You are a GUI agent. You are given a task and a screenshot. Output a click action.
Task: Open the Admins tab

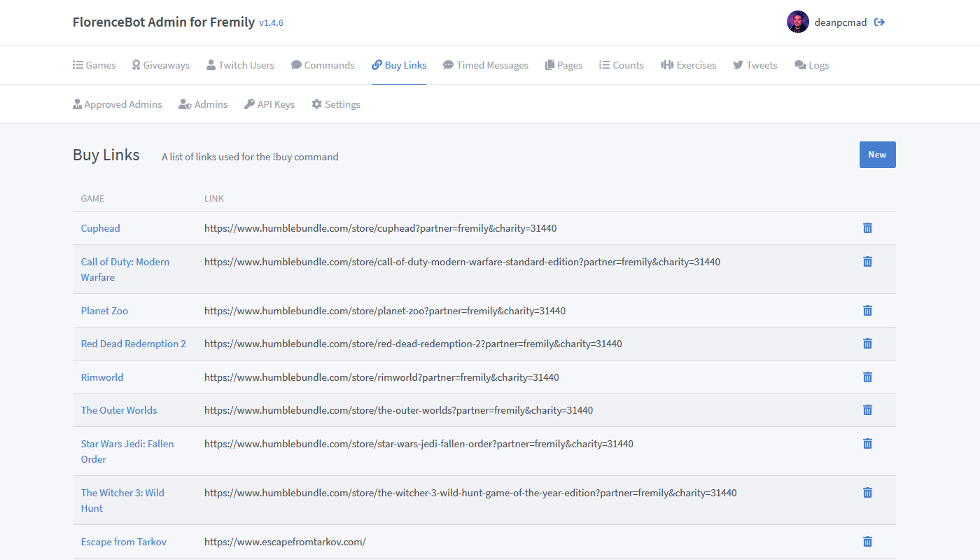pyautogui.click(x=203, y=104)
